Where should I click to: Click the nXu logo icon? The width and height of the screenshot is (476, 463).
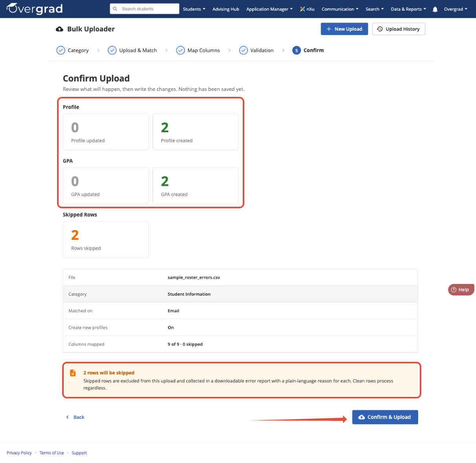point(303,9)
